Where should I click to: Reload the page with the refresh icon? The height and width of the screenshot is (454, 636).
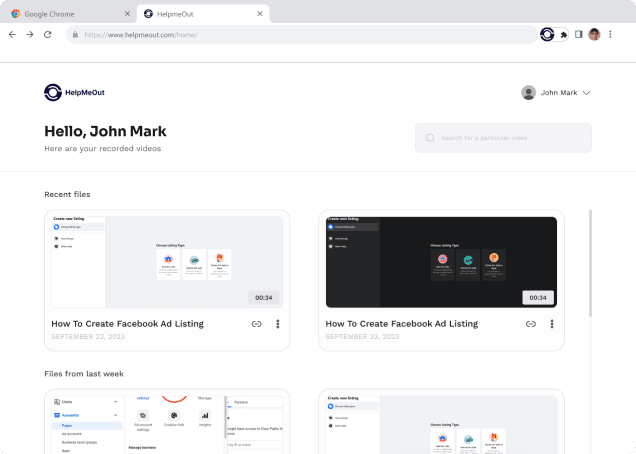tap(47, 34)
